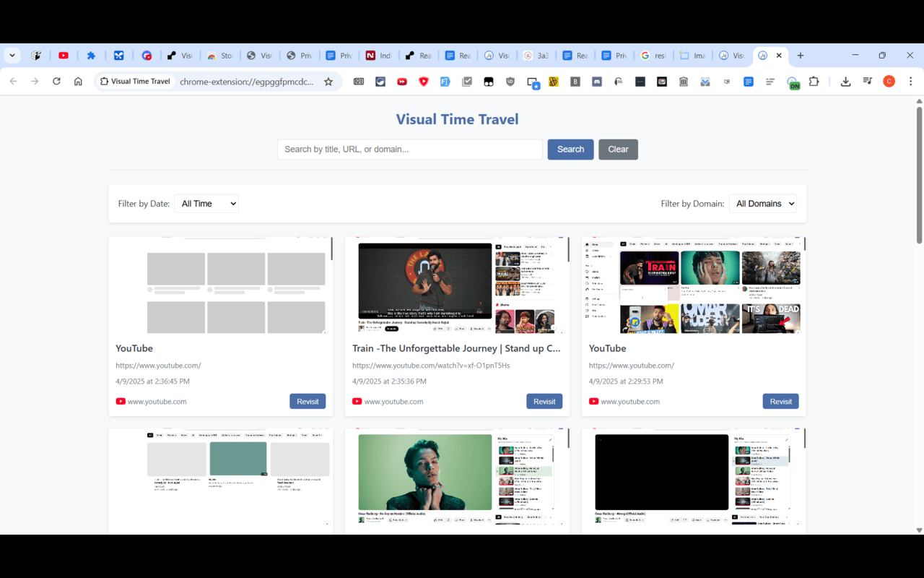Click the browser forward arrow

click(x=35, y=82)
